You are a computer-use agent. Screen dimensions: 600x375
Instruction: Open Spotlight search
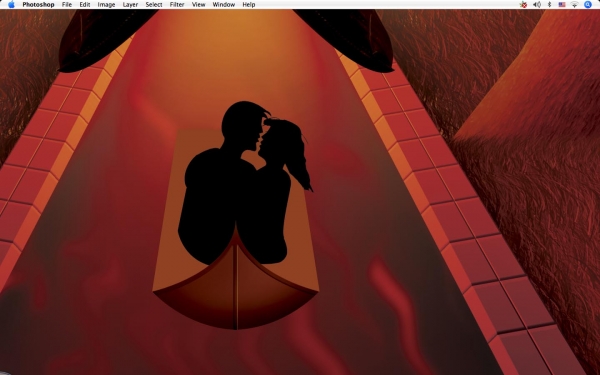point(588,5)
